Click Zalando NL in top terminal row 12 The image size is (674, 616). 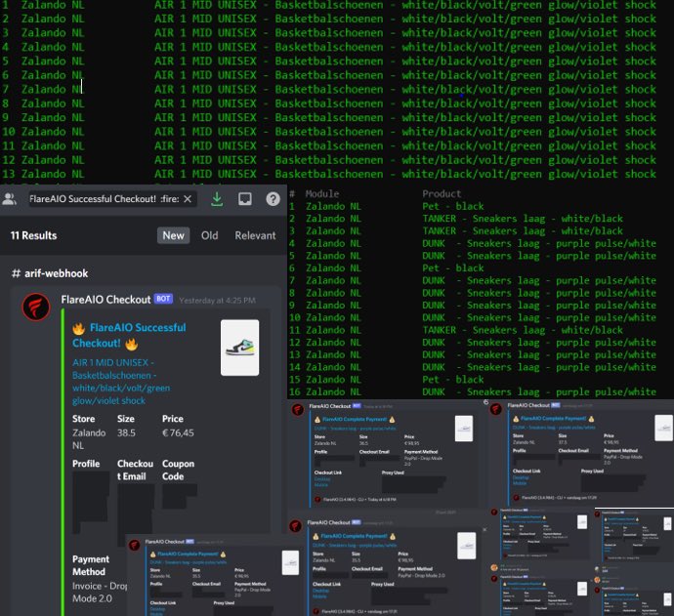coord(53,160)
